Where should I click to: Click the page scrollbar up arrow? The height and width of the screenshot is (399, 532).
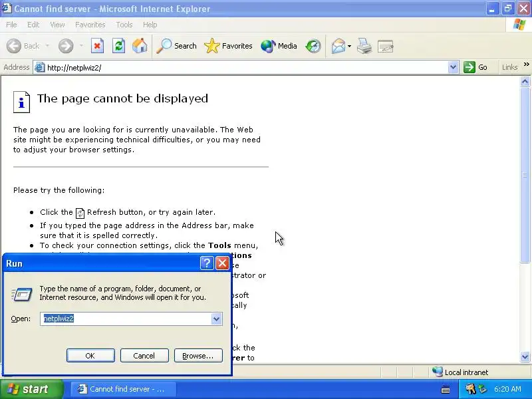[x=525, y=81]
